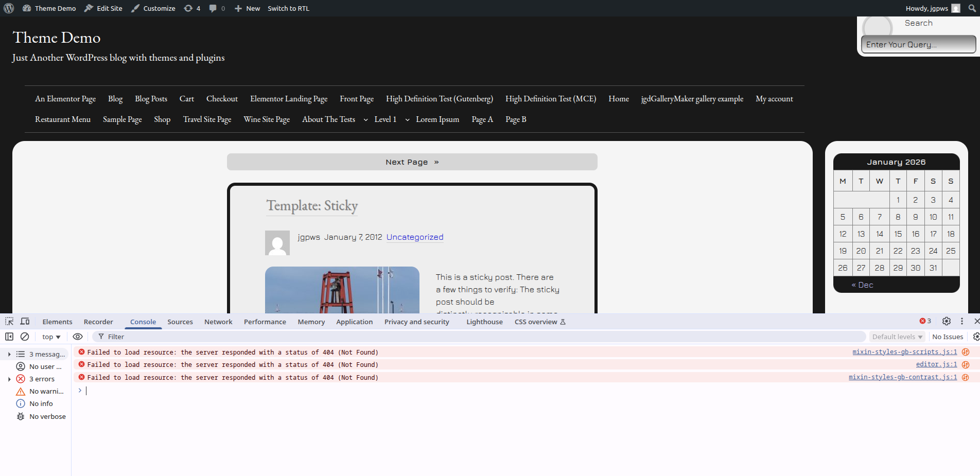Click the red error count badge
The height and width of the screenshot is (476, 980).
tap(925, 321)
